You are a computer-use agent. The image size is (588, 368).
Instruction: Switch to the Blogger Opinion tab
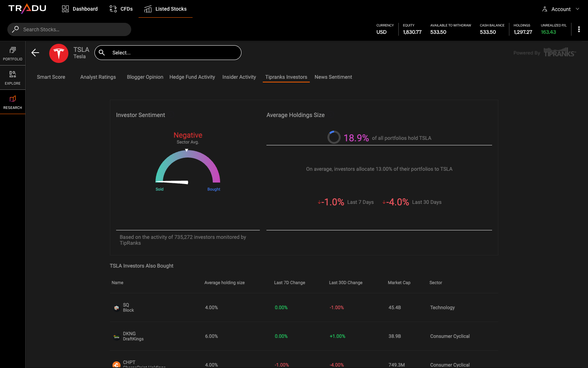pos(145,77)
